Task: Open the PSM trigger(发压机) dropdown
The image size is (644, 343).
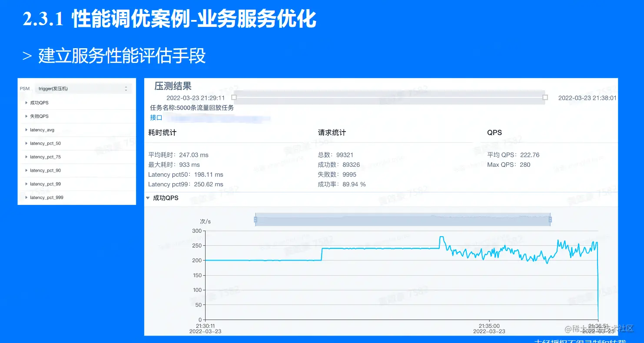Action: click(x=83, y=89)
